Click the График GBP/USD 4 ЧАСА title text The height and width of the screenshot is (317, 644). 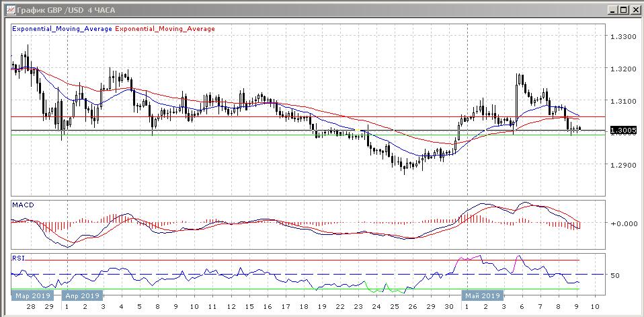pyautogui.click(x=67, y=10)
